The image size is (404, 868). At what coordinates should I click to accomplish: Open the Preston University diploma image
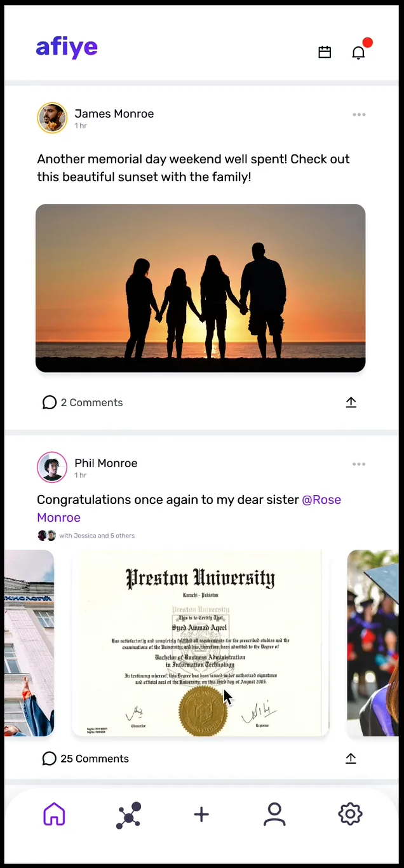point(200,643)
